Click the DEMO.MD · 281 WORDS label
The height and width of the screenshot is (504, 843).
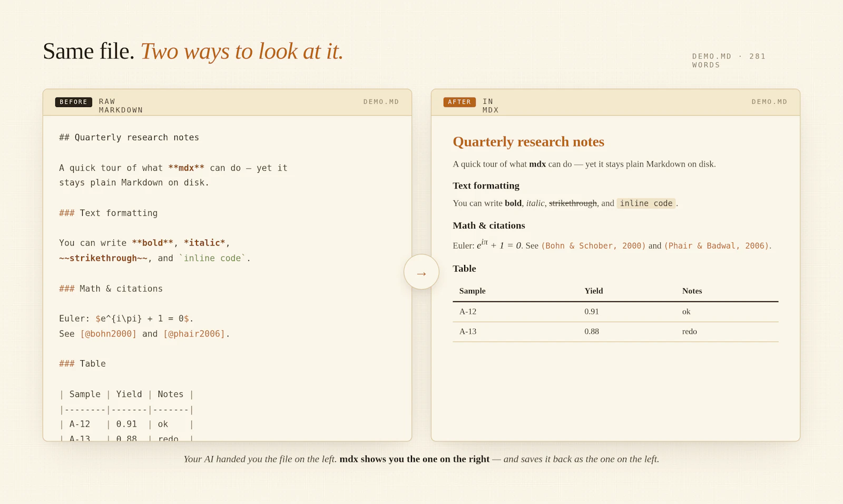point(729,61)
